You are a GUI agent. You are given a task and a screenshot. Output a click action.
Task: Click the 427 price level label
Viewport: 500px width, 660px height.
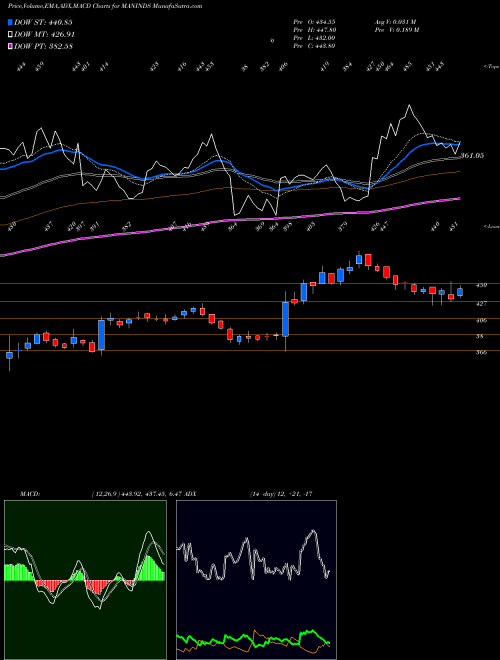[x=481, y=303]
